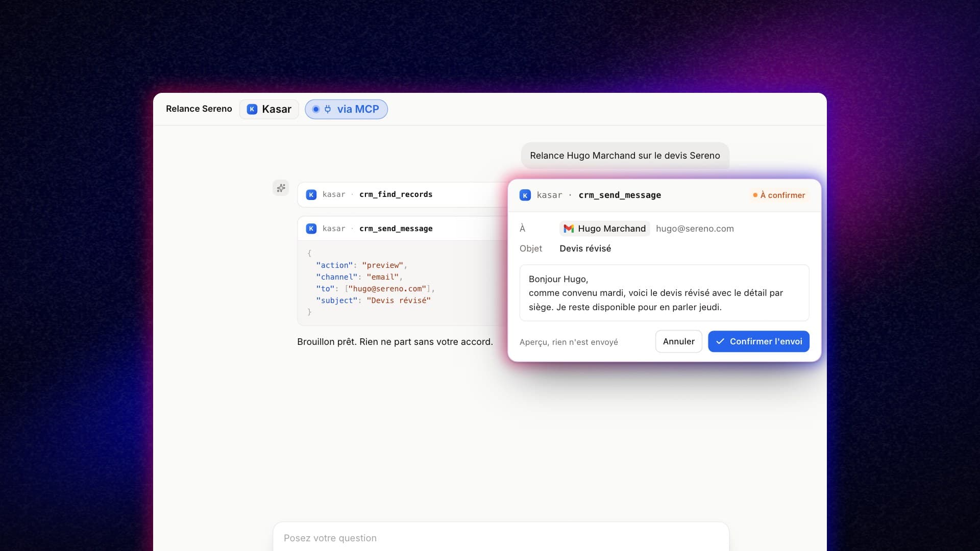Click the crm_send_message title in the confirmation card
Image resolution: width=980 pixels, height=551 pixels.
pyautogui.click(x=620, y=195)
